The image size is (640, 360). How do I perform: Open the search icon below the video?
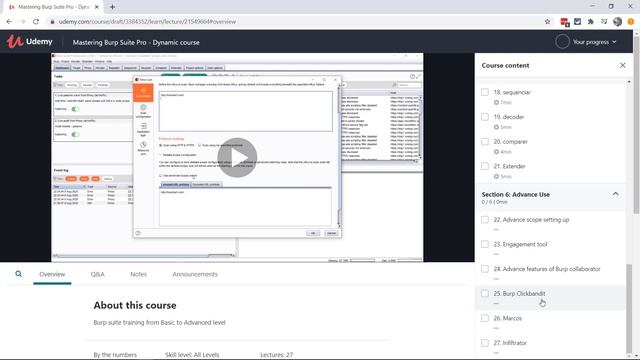[18, 274]
